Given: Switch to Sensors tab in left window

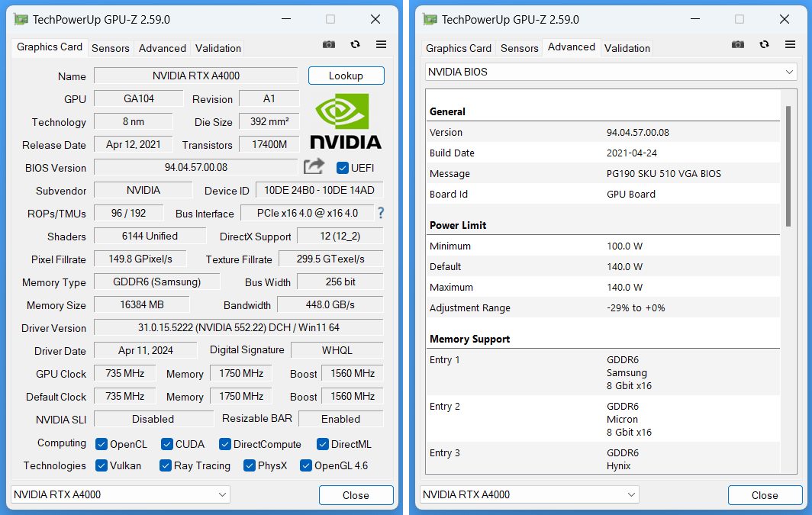Looking at the screenshot, I should (x=111, y=48).
